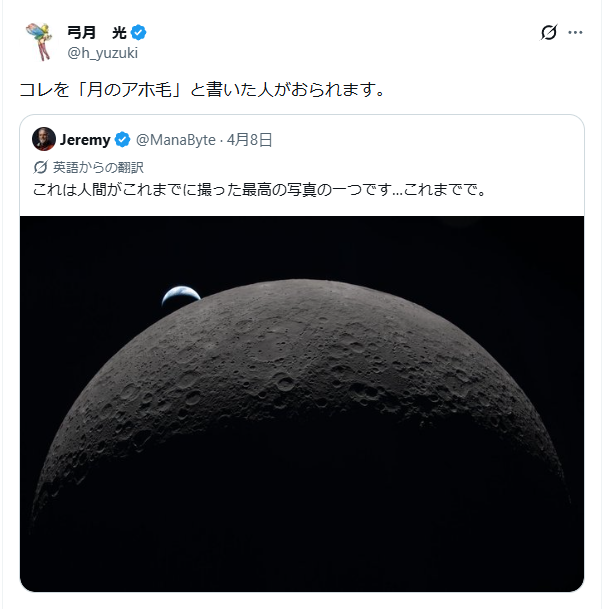
Task: Click Jeremy's blue verified badge
Action: pyautogui.click(x=122, y=139)
